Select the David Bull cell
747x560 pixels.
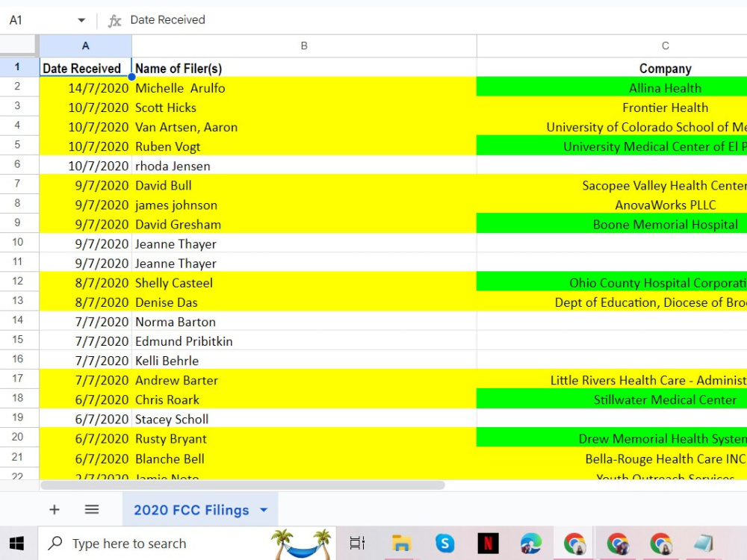click(304, 185)
